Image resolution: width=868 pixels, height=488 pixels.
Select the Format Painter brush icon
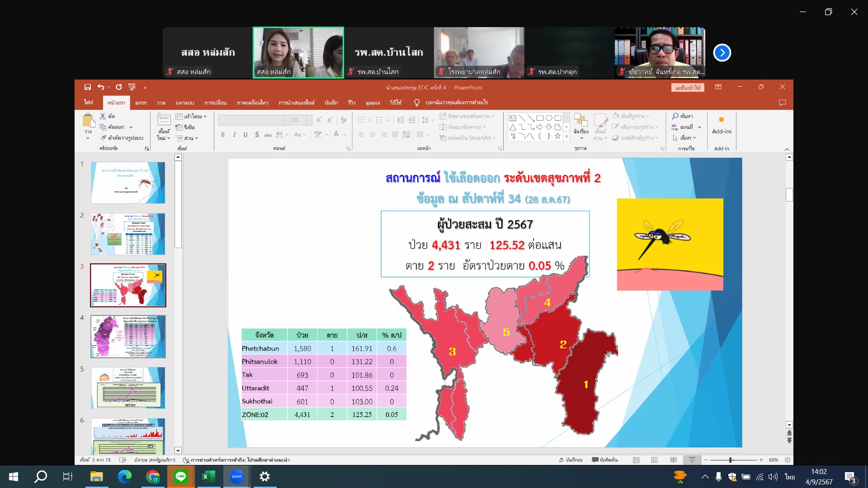pyautogui.click(x=103, y=138)
